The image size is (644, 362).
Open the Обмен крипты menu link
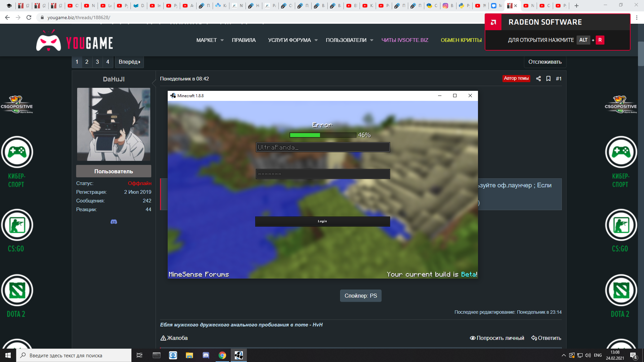[461, 40]
